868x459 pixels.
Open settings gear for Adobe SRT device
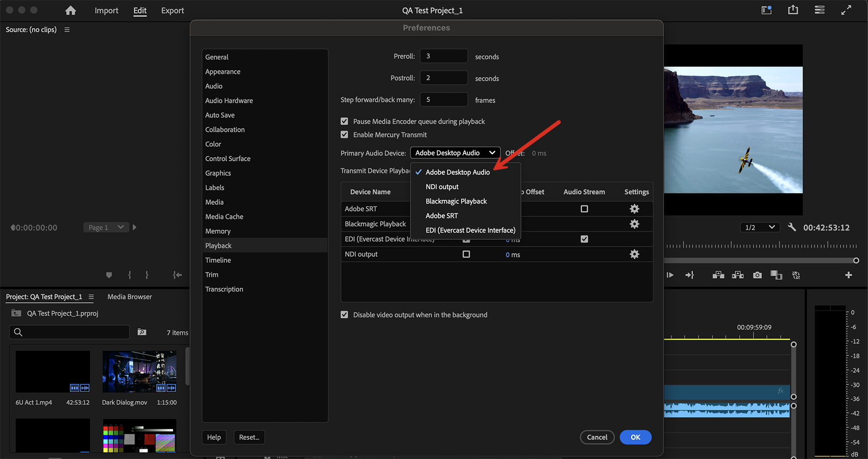pyautogui.click(x=635, y=209)
